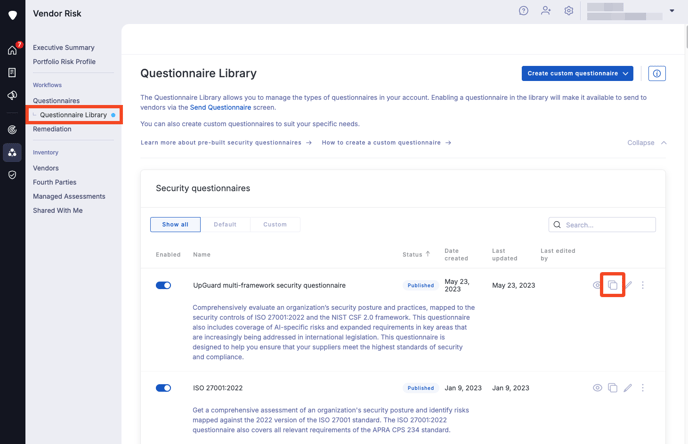
Task: Click the search magnifier icon
Action: (x=557, y=225)
